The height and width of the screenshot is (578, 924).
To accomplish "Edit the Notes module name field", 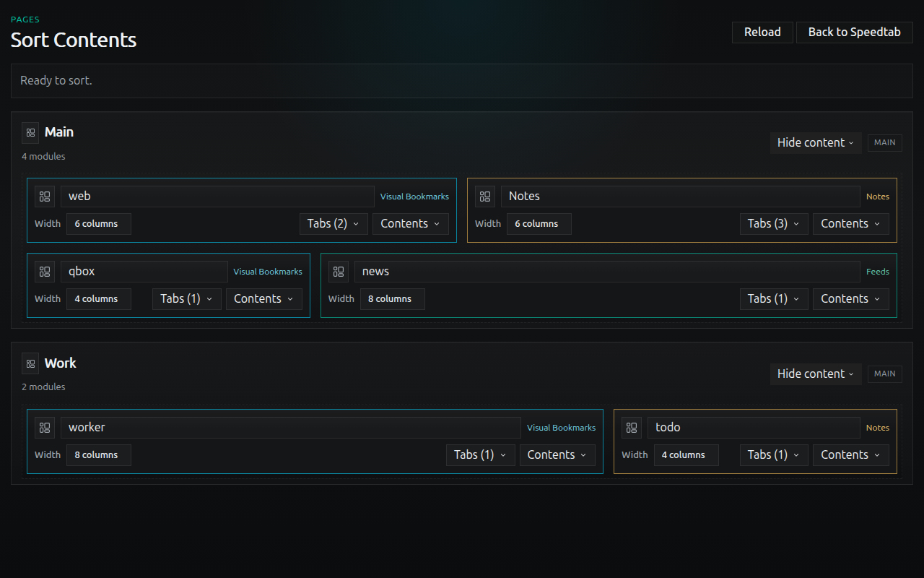I will (x=681, y=197).
